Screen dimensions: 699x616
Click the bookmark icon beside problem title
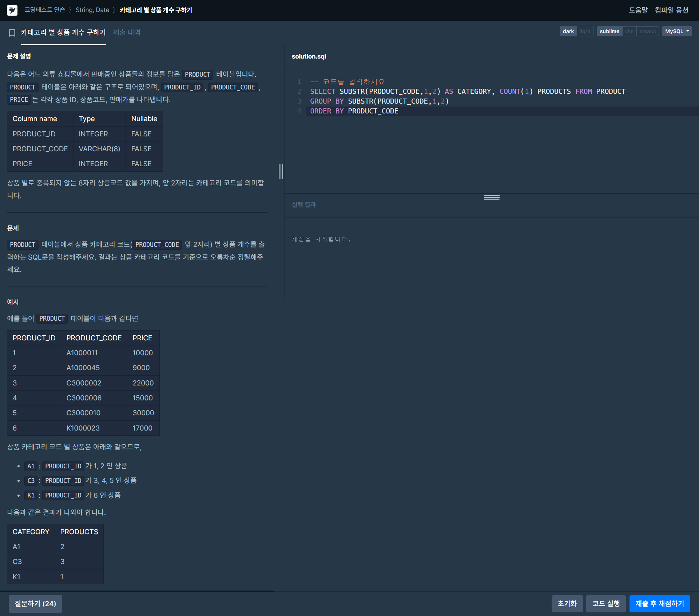tap(12, 33)
